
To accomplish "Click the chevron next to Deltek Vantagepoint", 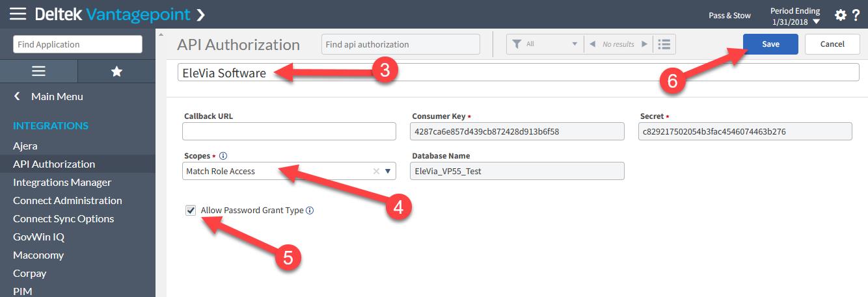I will tap(200, 14).
